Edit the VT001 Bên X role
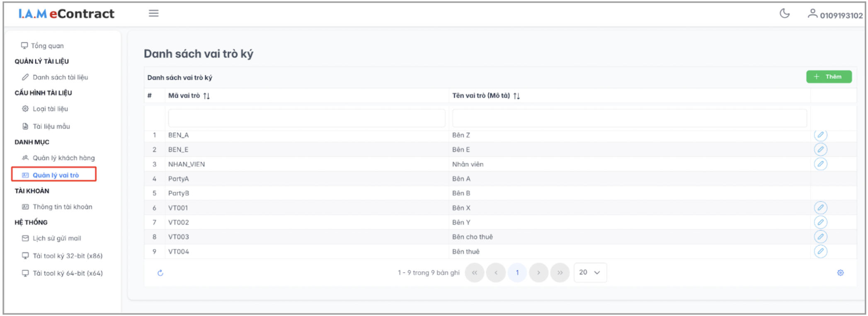 820,208
